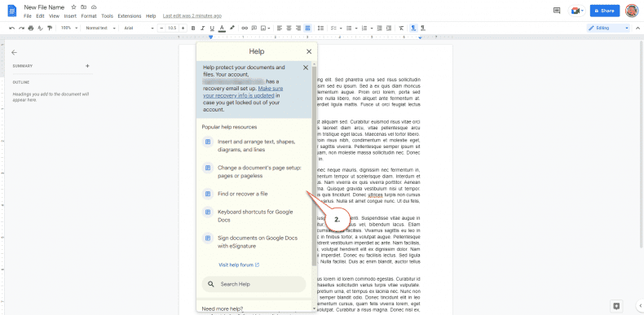This screenshot has height=315, width=644.
Task: Open the View menu
Action: tap(55, 16)
